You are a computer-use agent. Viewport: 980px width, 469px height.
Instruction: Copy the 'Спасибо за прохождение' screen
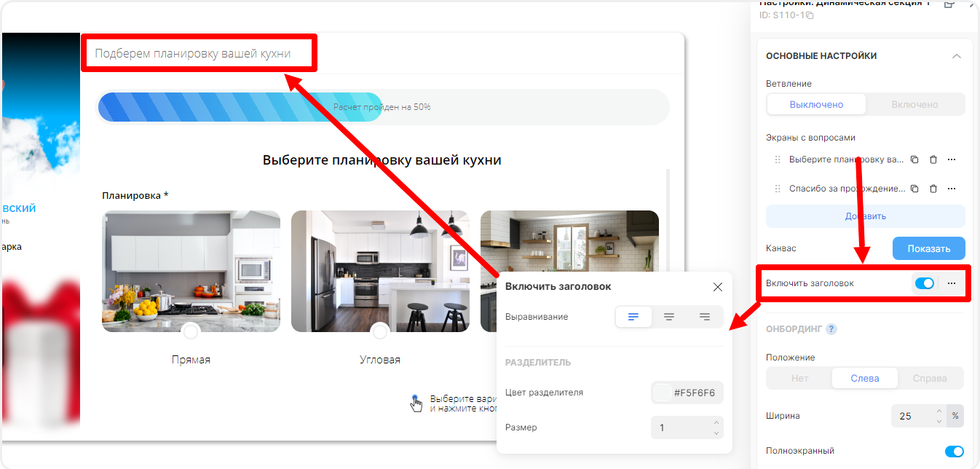[x=914, y=189]
